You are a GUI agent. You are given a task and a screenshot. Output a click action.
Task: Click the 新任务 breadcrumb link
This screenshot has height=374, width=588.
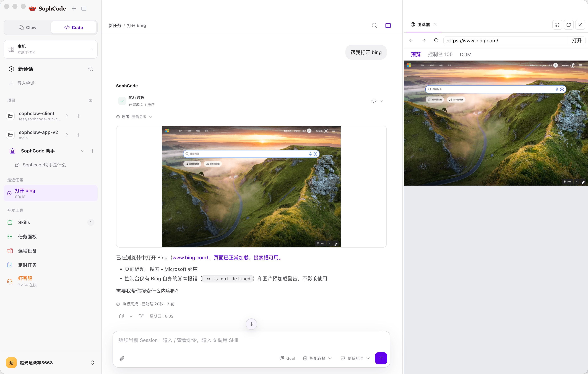click(115, 26)
